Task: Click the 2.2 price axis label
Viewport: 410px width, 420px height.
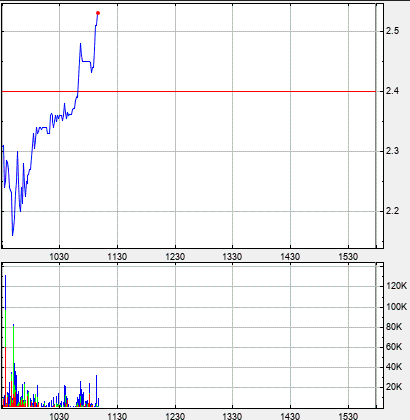Action: click(x=393, y=211)
